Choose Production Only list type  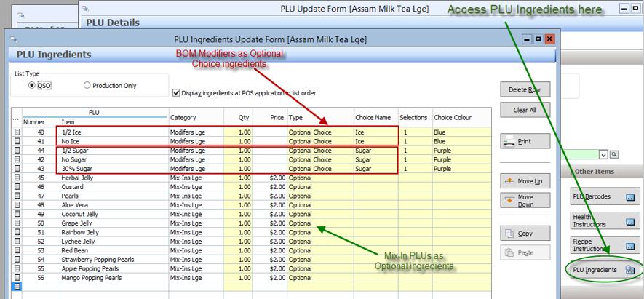tap(87, 86)
